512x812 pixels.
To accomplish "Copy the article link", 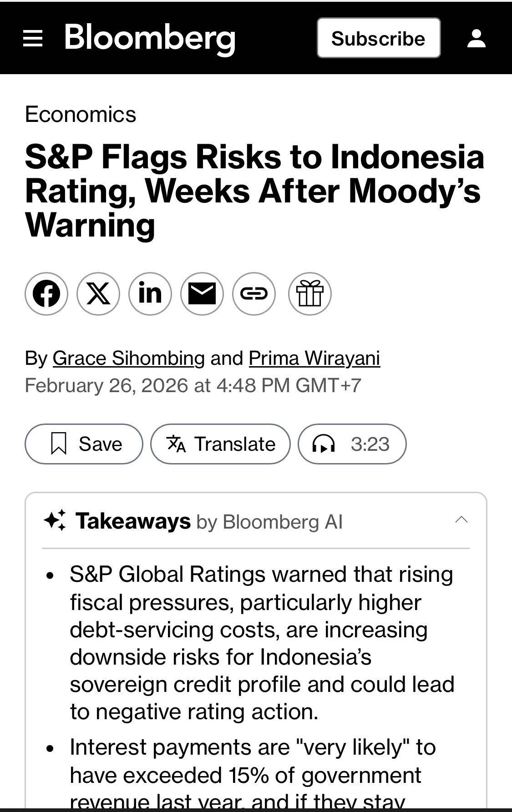I will pyautogui.click(x=254, y=293).
